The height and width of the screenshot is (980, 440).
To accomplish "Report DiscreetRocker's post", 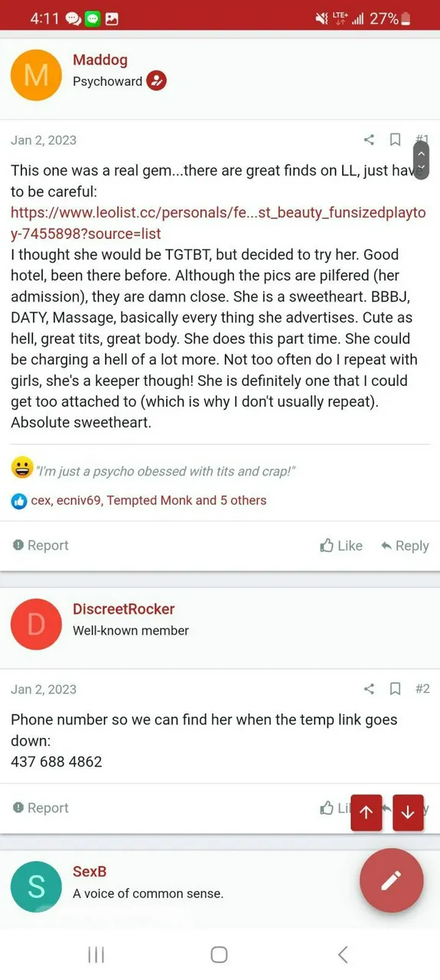I will click(41, 808).
